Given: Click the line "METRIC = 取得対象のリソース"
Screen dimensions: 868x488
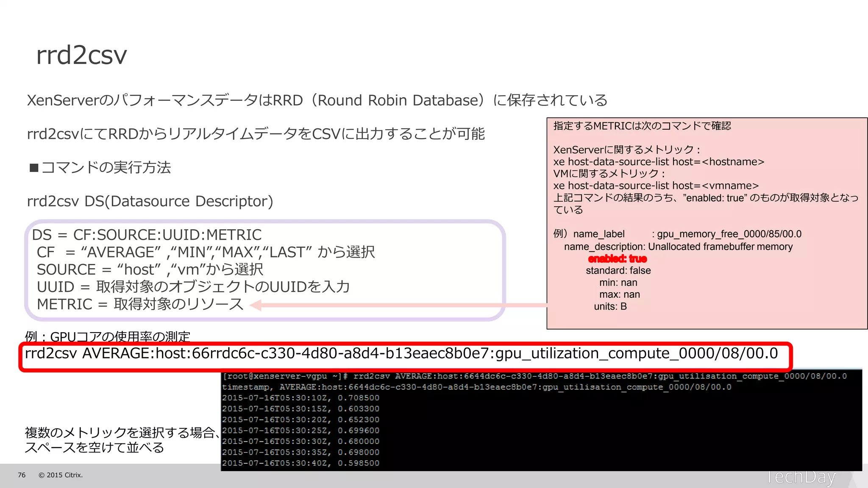Looking at the screenshot, I should pos(140,304).
